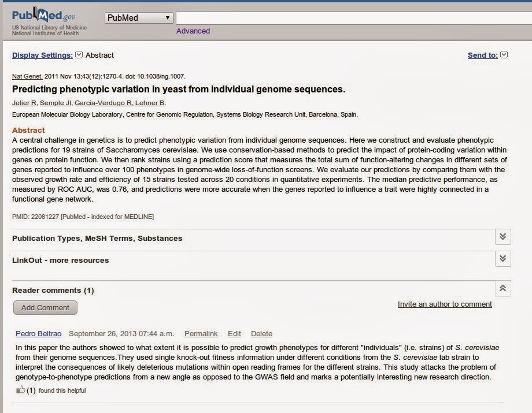Open author Jelier R link
Image resolution: width=532 pixels, height=413 pixels.
pyautogui.click(x=24, y=103)
